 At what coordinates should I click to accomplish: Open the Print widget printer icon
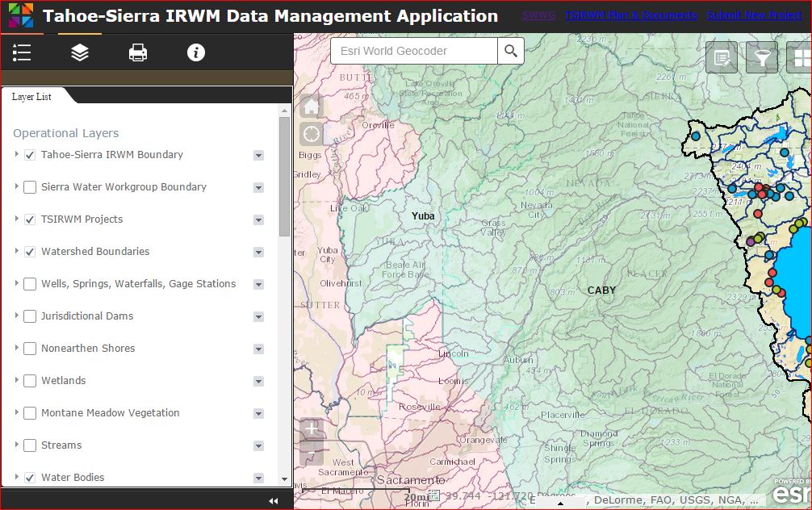click(x=138, y=52)
